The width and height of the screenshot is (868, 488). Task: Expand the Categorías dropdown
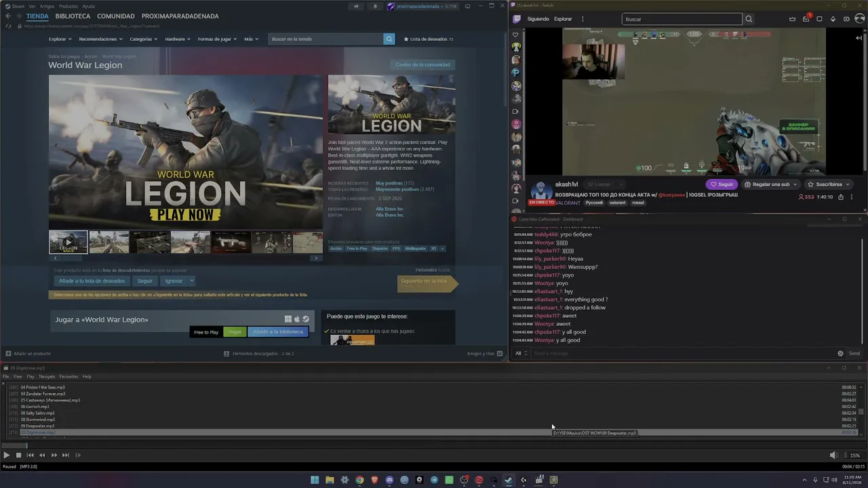point(144,39)
